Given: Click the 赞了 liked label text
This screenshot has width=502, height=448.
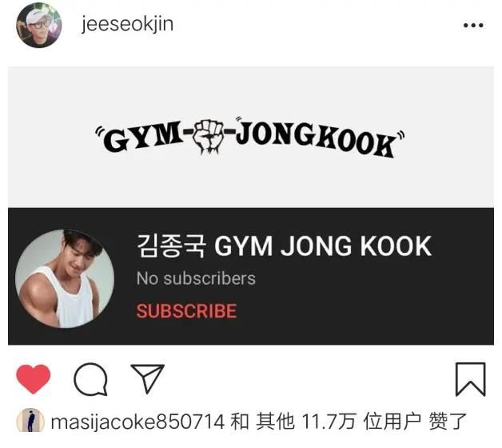Looking at the screenshot, I should pos(448,422).
